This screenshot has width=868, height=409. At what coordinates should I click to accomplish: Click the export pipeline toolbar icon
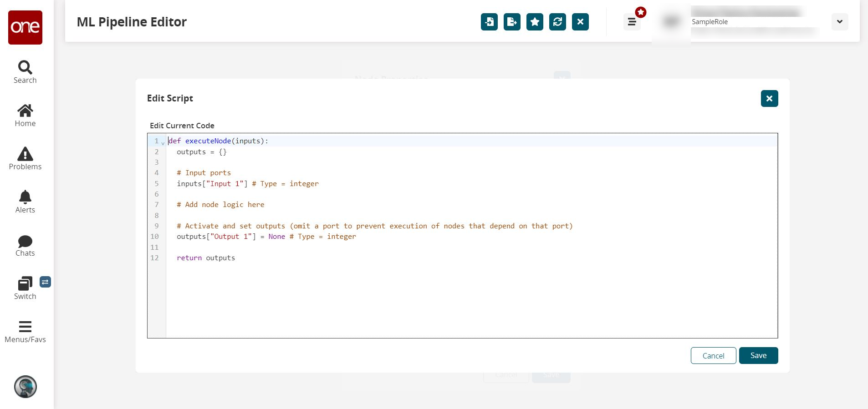point(512,22)
